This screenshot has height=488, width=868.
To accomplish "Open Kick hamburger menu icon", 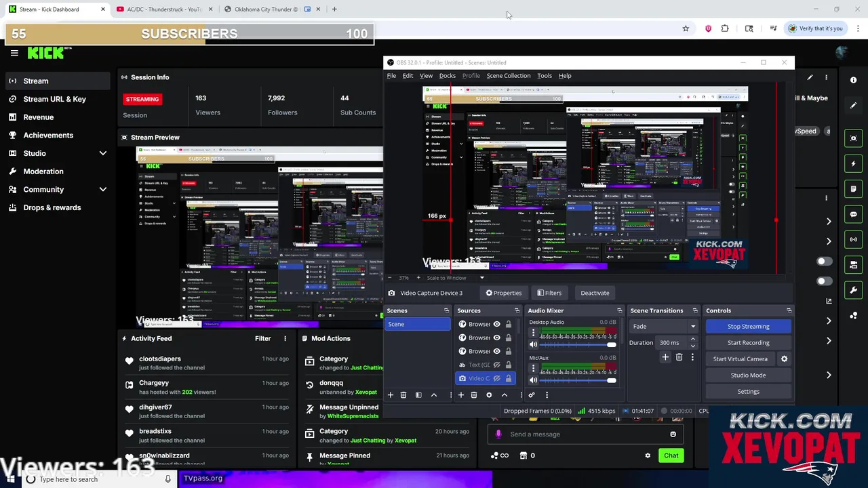I will tap(14, 53).
